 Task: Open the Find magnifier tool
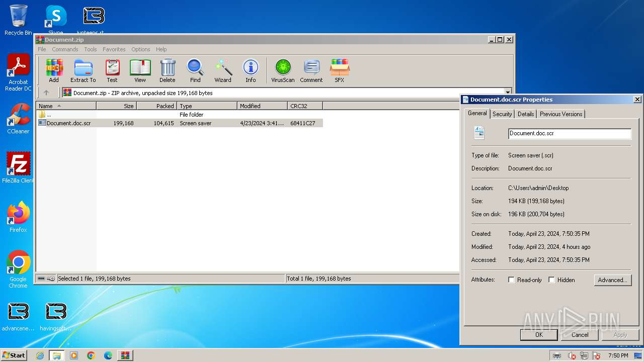[x=195, y=70]
